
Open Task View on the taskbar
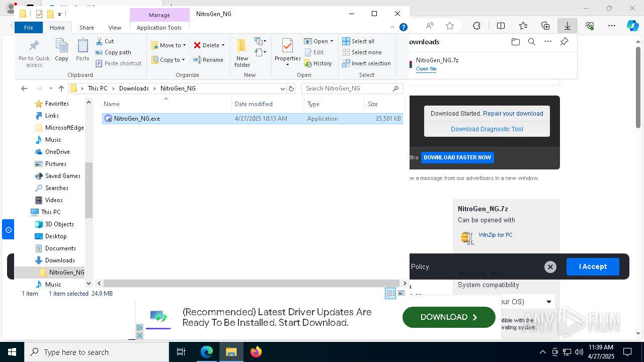pos(181,352)
